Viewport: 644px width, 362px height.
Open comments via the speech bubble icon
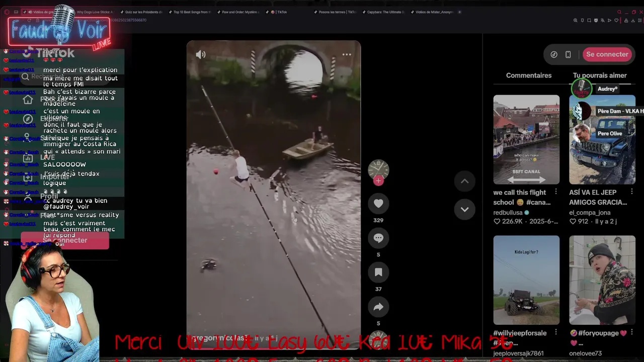(378, 238)
